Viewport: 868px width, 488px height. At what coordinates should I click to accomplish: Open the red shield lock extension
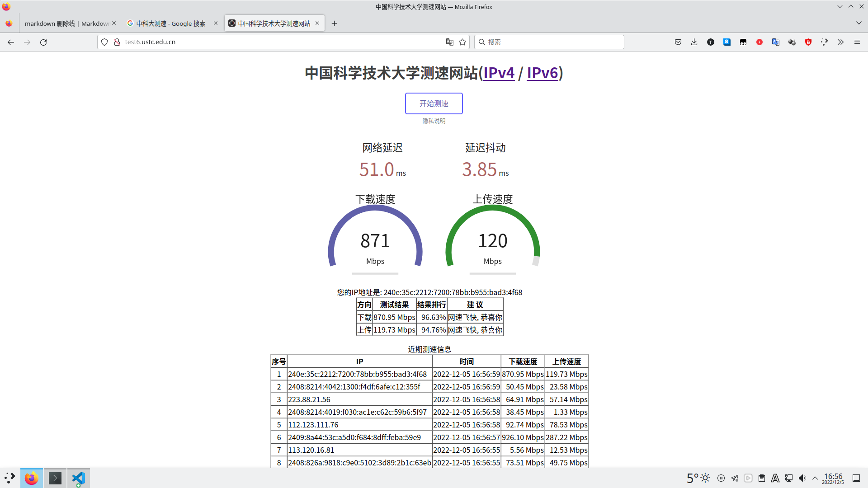coord(808,42)
